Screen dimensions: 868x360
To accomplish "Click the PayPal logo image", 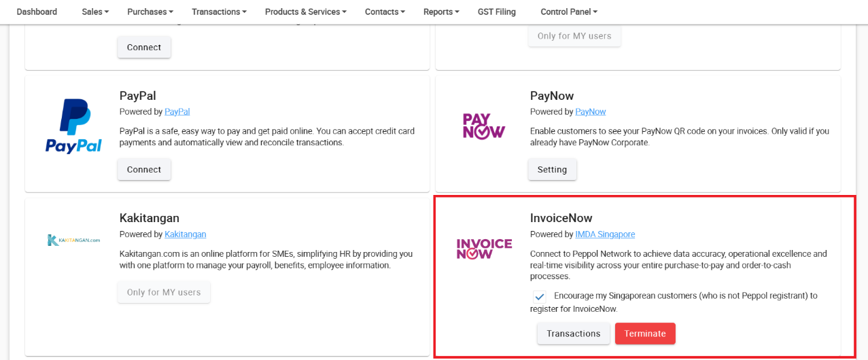I will tap(73, 126).
